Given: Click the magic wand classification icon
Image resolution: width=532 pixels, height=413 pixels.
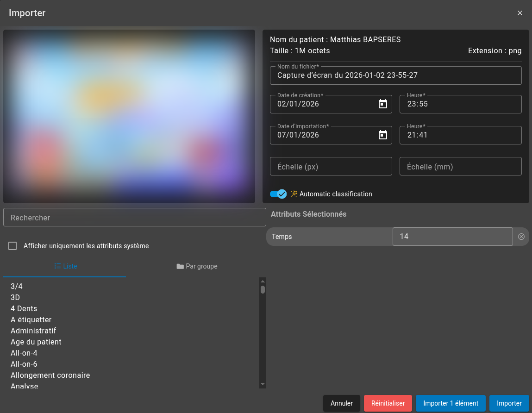Looking at the screenshot, I should [x=294, y=194].
